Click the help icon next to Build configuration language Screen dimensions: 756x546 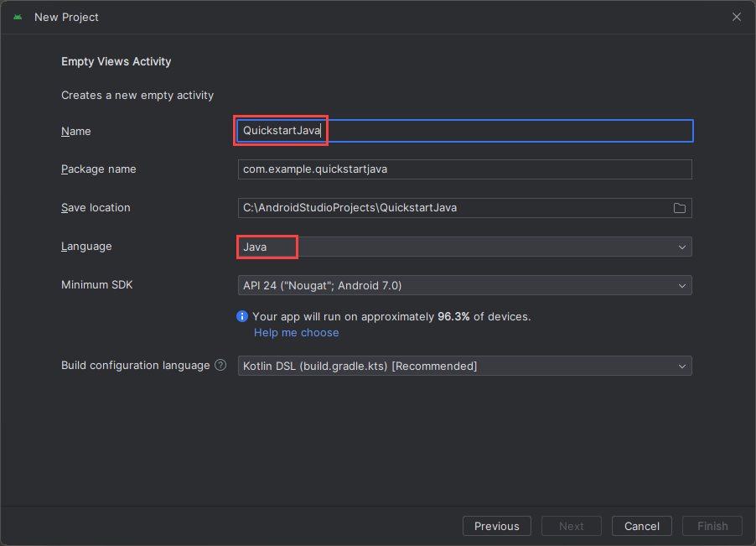click(220, 364)
